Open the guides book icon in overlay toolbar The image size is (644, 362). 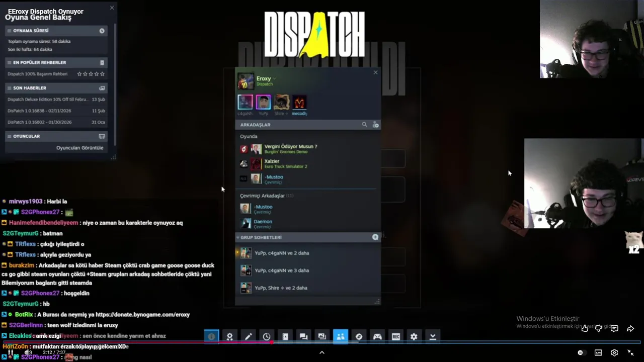(285, 337)
